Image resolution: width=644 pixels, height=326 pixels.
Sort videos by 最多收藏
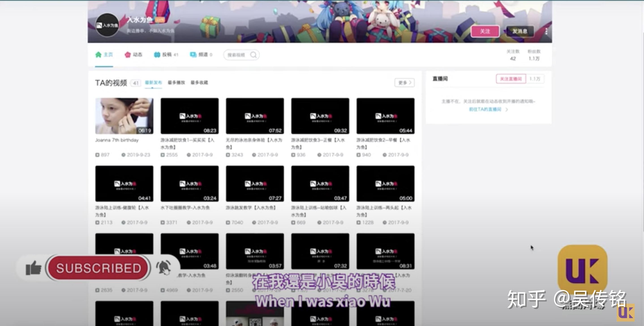coord(199,83)
